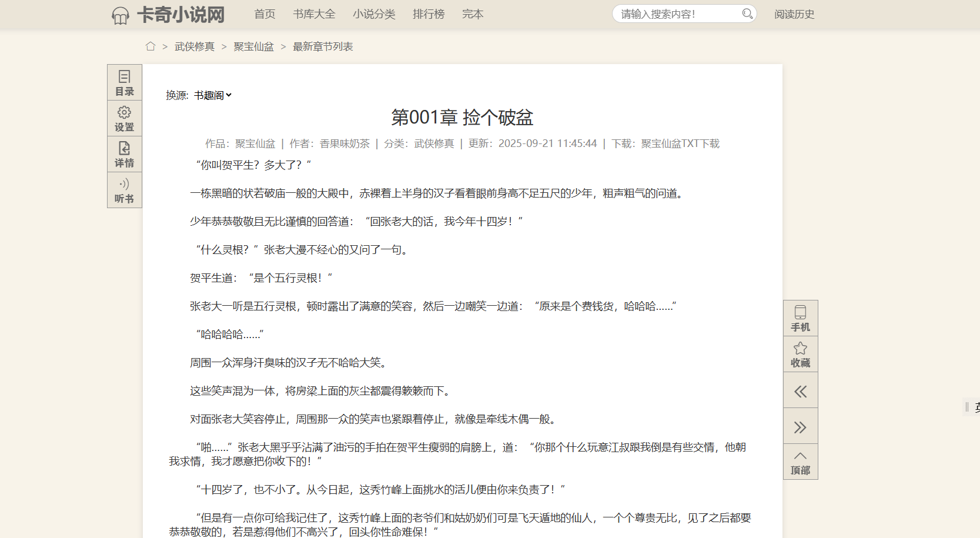Screen dimensions: 980x538
Task: Focus the search input field
Action: click(676, 14)
